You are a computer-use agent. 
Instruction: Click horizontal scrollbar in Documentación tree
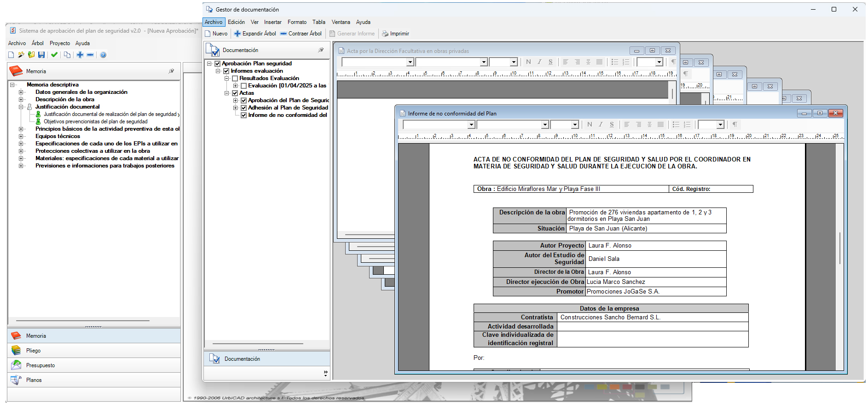coord(258,344)
